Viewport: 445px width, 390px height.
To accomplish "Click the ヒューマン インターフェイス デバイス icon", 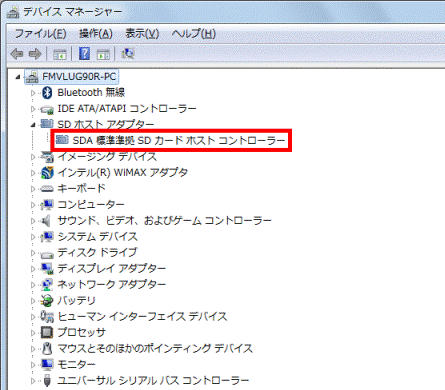I will pyautogui.click(x=47, y=317).
